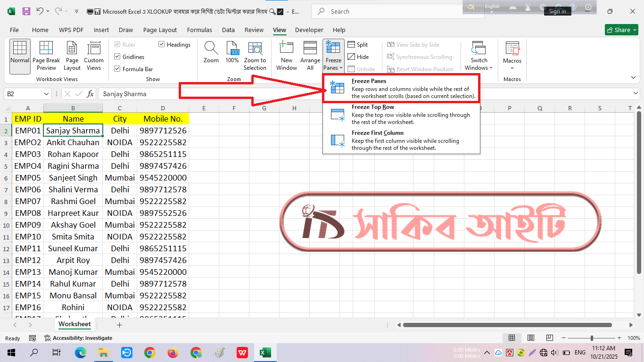Open the Name Box dropdown arrow

(46, 94)
